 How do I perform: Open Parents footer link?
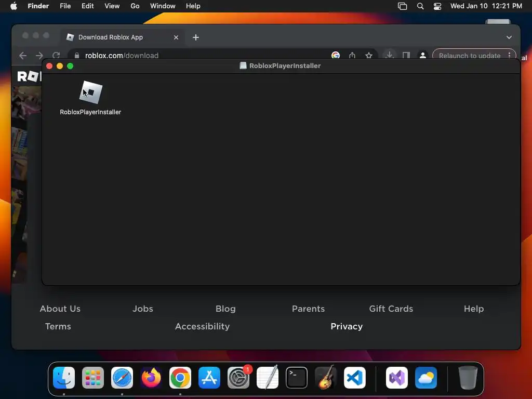[309, 309]
